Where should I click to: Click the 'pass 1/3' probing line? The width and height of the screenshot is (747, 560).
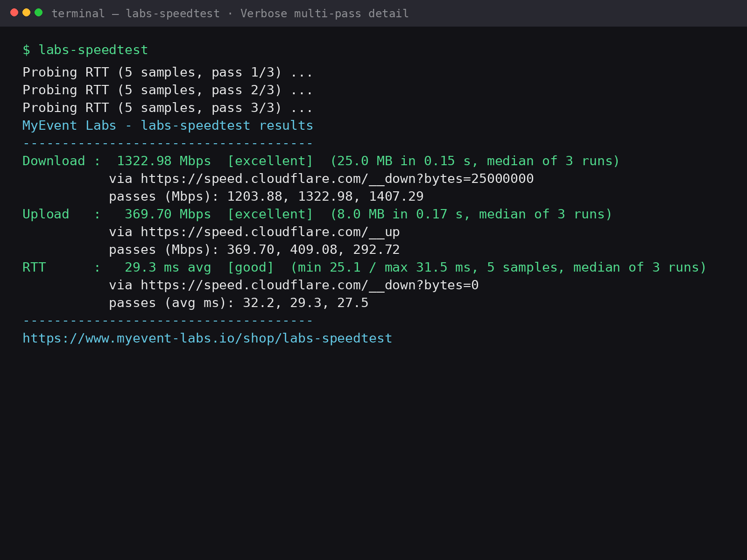pos(167,72)
